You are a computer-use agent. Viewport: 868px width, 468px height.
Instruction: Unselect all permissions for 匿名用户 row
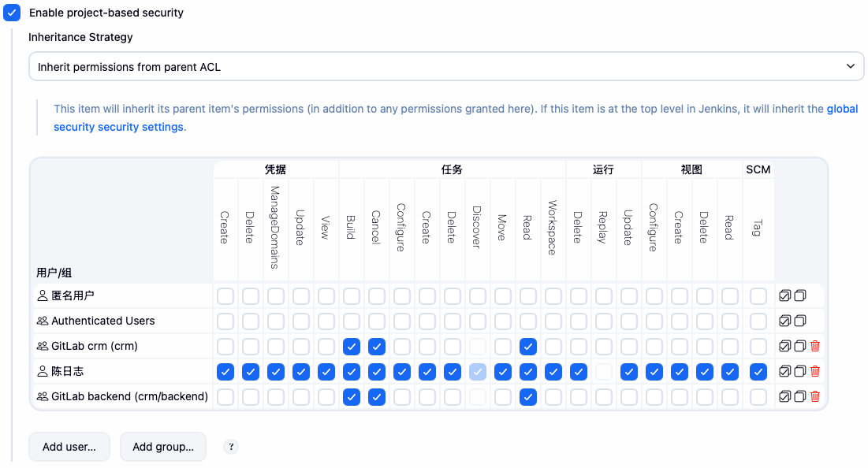pyautogui.click(x=800, y=296)
